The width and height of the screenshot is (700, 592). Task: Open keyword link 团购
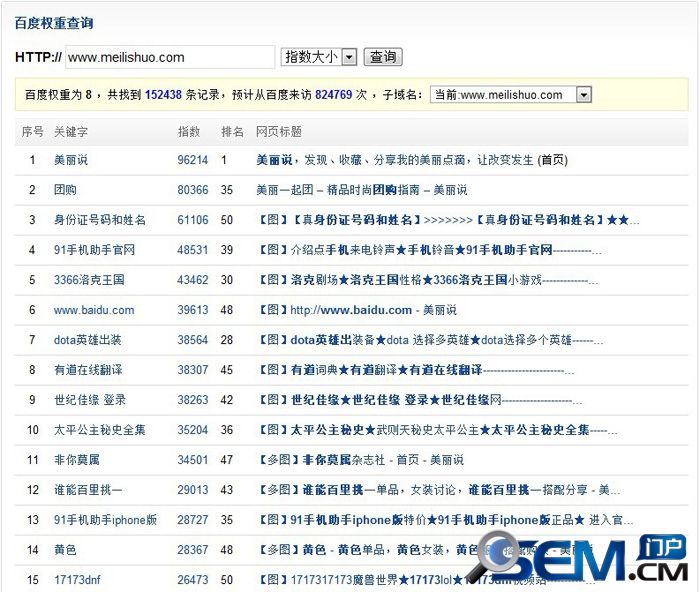pyautogui.click(x=65, y=190)
